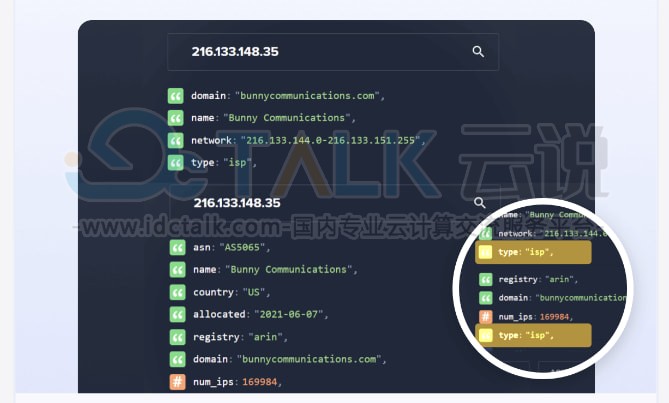Viewport: 669px width, 403px height.
Task: Select registry "arin" value in main list
Action: tap(265, 337)
